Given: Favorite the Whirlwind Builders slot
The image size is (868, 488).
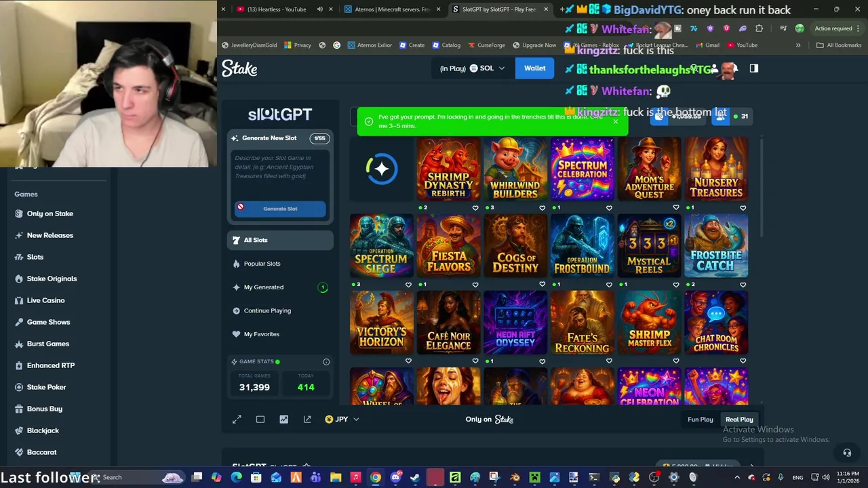Looking at the screenshot, I should tap(542, 208).
